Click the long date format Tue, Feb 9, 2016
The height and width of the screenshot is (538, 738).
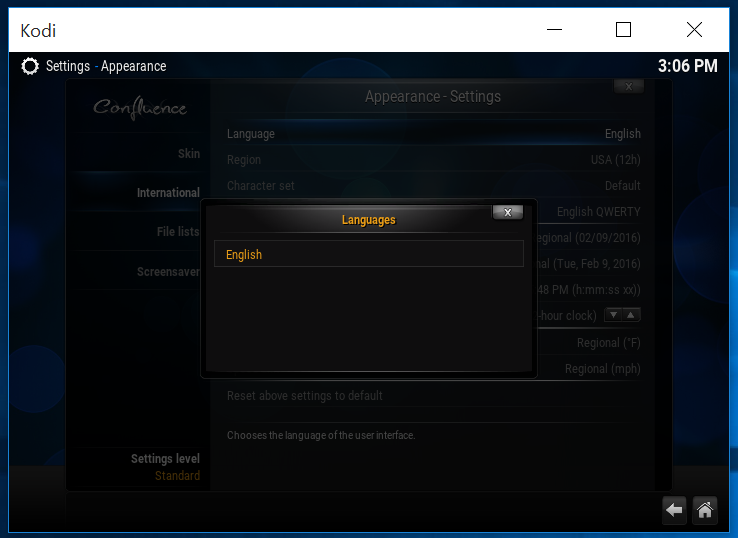tap(589, 264)
